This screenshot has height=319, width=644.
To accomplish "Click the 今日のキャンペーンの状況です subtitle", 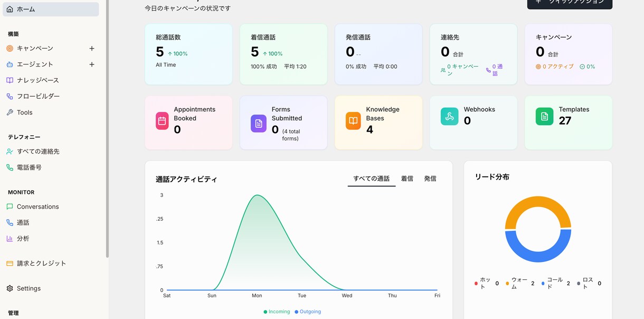I will click(x=188, y=8).
